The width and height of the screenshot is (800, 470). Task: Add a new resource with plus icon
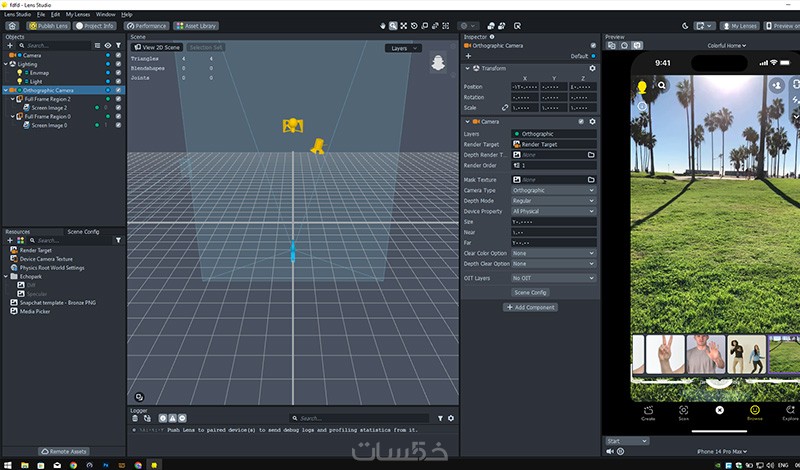10,240
